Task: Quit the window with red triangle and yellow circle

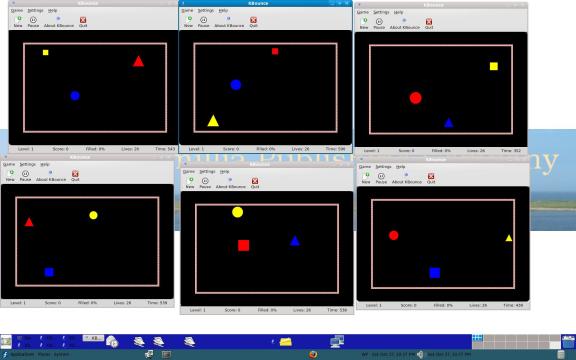Action: tap(75, 176)
